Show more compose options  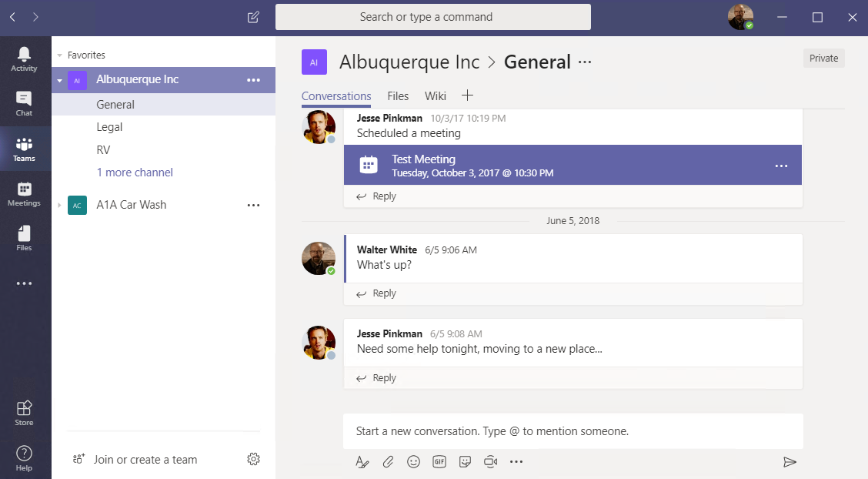tap(516, 462)
